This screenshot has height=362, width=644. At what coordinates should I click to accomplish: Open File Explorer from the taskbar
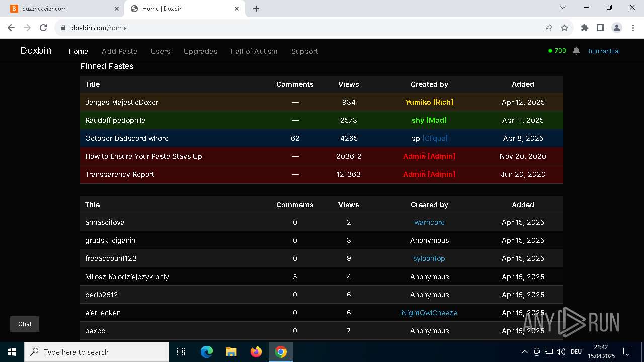point(231,352)
